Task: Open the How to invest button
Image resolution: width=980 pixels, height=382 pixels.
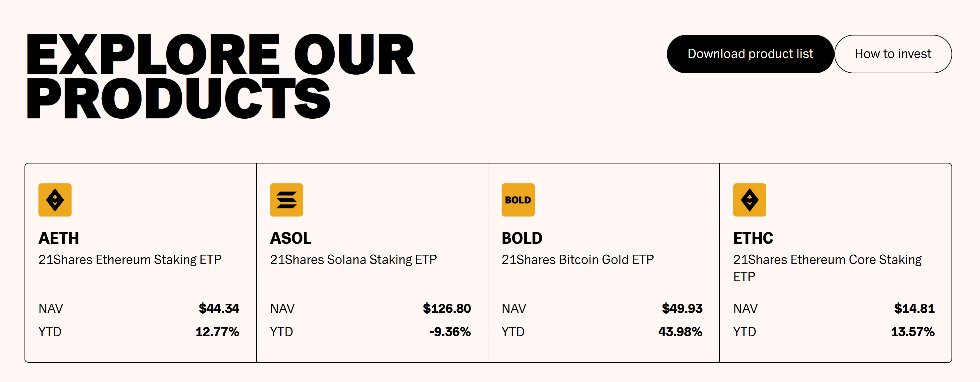Action: point(893,54)
